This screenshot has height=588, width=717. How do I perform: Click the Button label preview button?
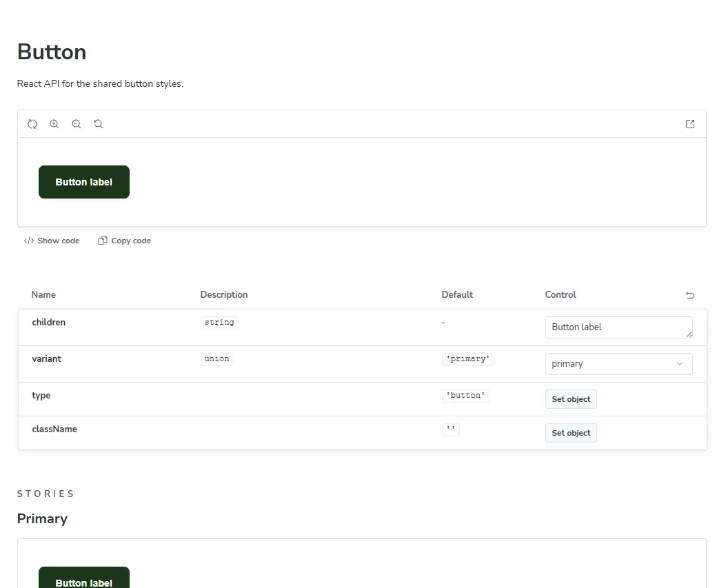click(83, 182)
